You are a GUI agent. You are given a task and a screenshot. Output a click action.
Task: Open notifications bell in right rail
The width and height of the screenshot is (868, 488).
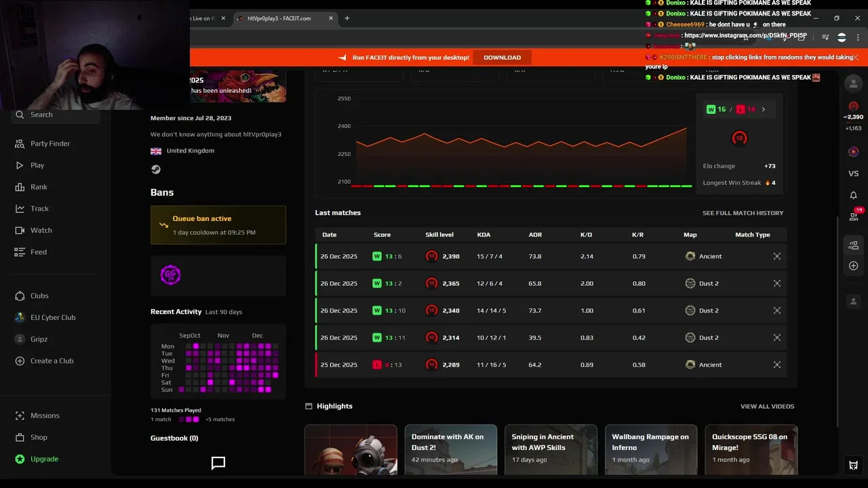(x=853, y=195)
